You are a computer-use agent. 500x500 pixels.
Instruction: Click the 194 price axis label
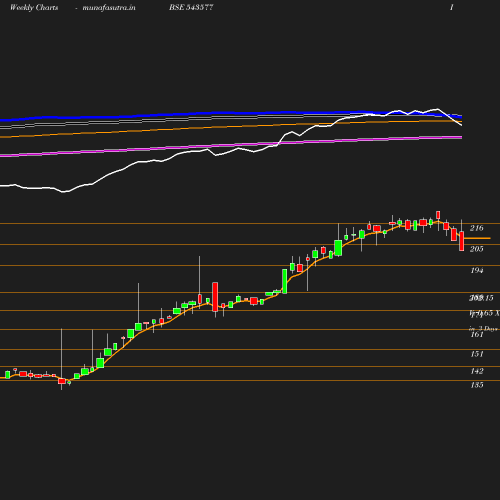[477, 270]
